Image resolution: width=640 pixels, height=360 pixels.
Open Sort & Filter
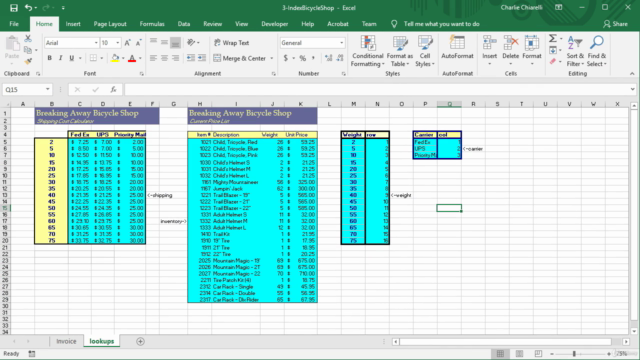coord(575,51)
